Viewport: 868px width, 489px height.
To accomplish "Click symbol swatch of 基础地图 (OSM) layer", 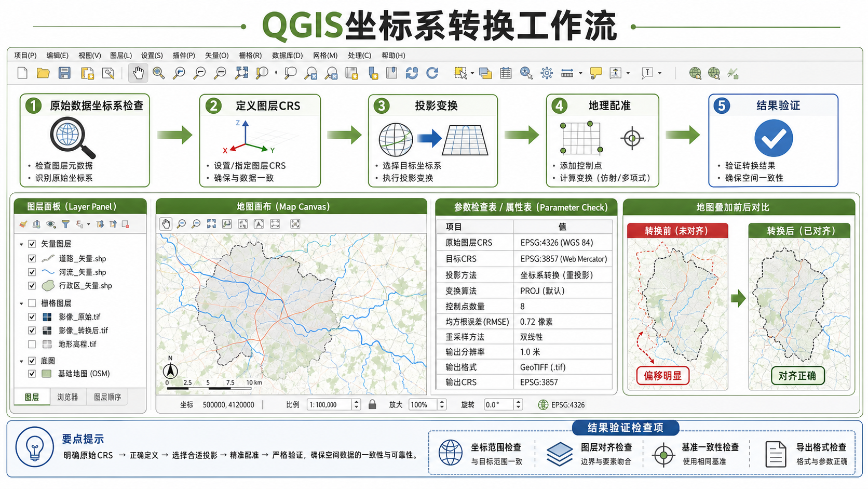I will tap(47, 374).
